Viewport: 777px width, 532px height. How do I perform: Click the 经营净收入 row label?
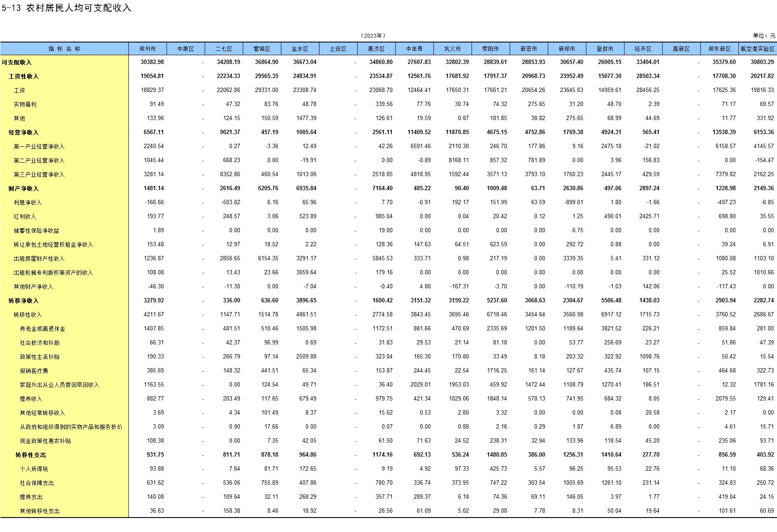[24, 132]
